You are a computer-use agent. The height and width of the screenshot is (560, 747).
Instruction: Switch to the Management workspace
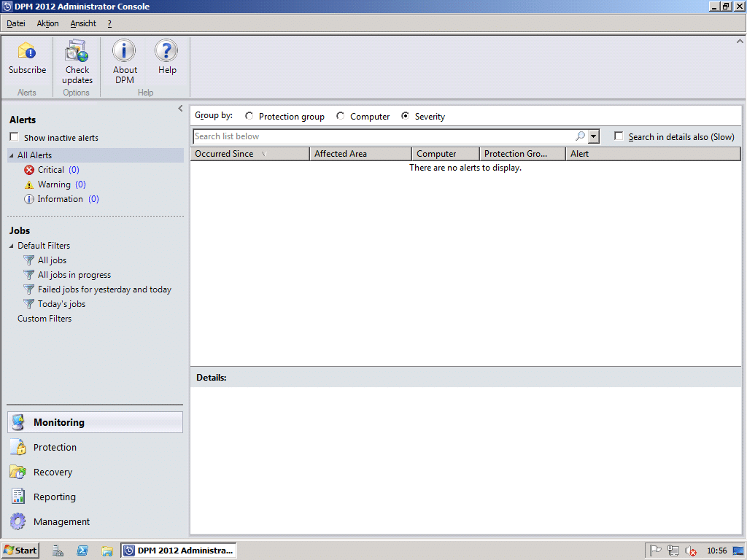tap(95, 521)
